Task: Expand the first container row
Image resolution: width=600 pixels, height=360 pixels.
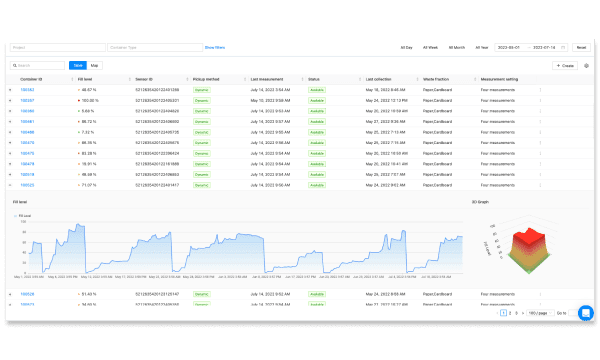Action: [10, 90]
